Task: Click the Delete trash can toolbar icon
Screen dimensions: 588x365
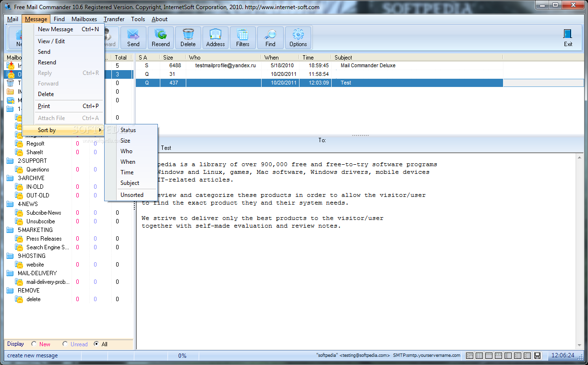Action: 188,37
